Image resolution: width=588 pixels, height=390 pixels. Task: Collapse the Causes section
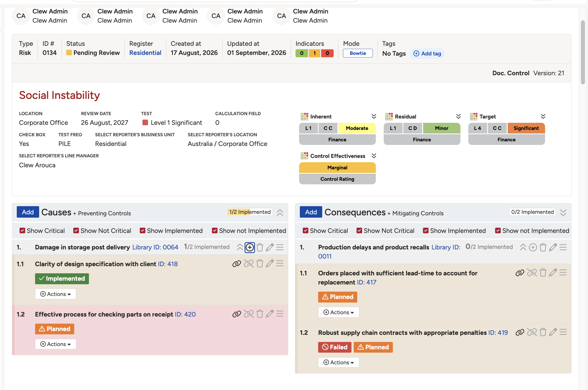point(280,212)
